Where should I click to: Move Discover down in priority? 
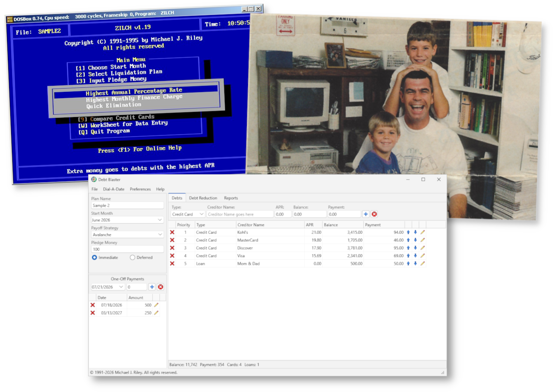(415, 248)
